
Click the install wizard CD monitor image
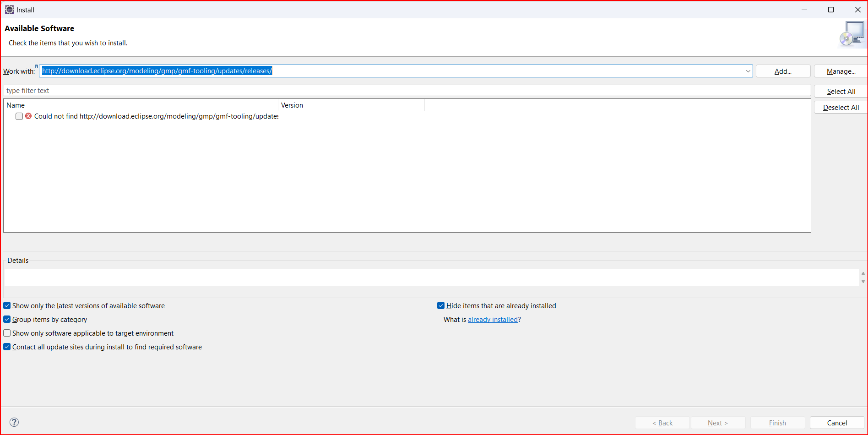coord(852,34)
